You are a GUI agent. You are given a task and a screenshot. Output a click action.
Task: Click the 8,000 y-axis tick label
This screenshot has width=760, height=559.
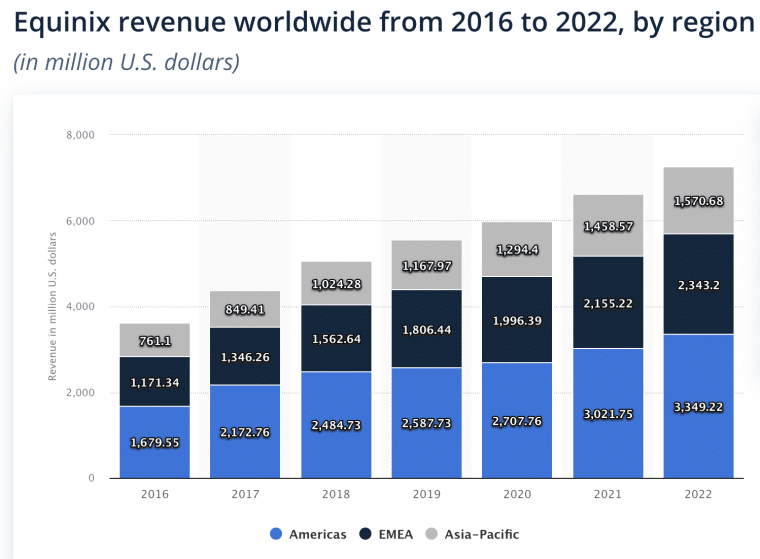(80, 135)
